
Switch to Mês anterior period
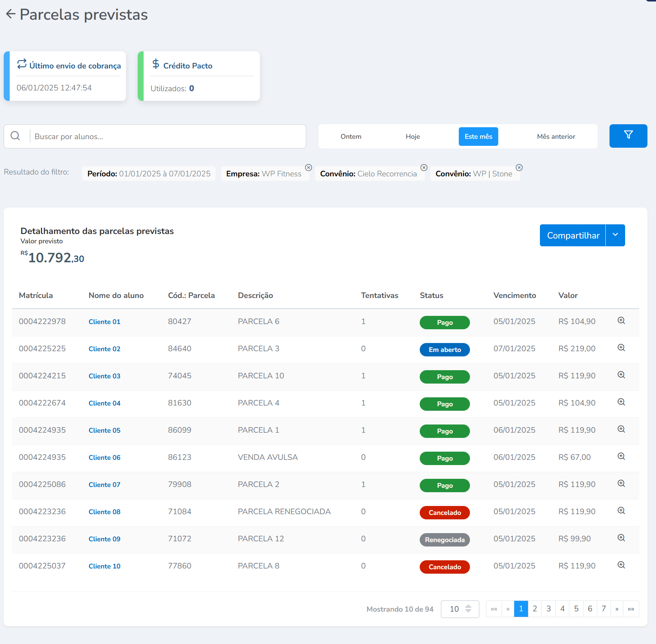pyautogui.click(x=556, y=137)
